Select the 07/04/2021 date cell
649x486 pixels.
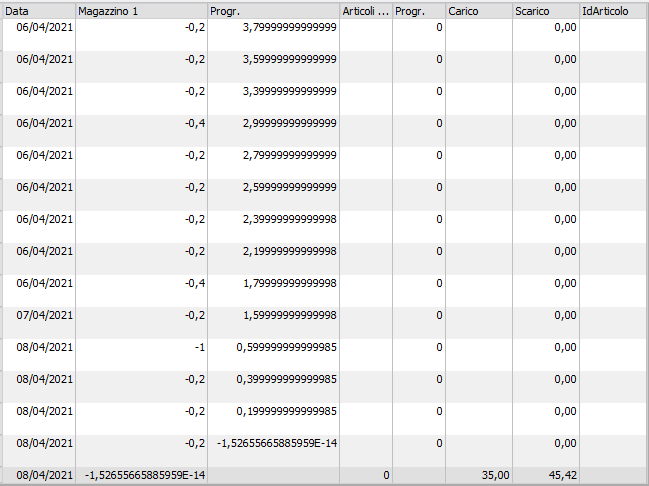point(39,322)
